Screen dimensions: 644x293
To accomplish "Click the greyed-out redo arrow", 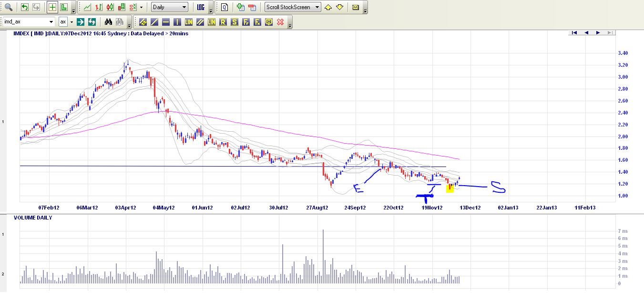I will (x=36, y=7).
